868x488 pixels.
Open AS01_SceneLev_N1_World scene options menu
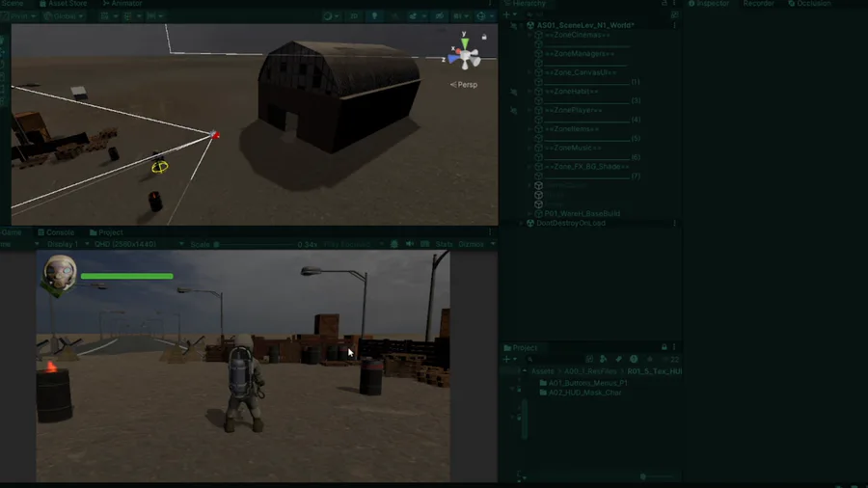click(x=674, y=25)
